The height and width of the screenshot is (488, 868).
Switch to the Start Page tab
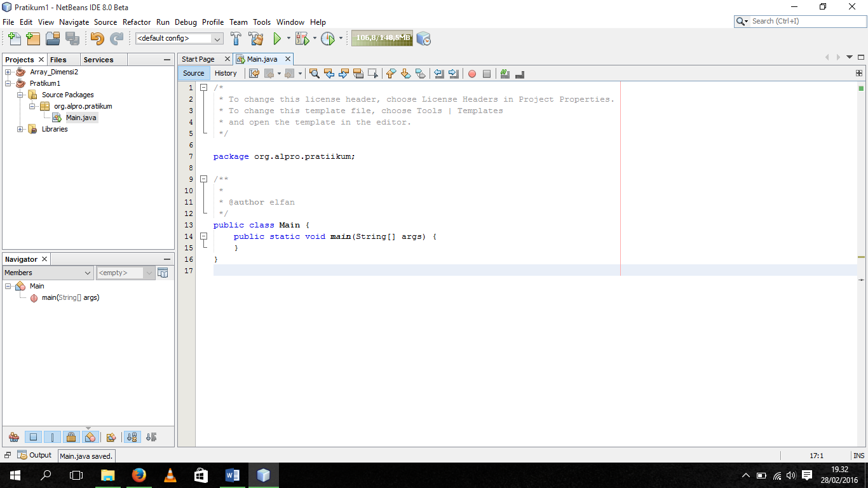(199, 58)
